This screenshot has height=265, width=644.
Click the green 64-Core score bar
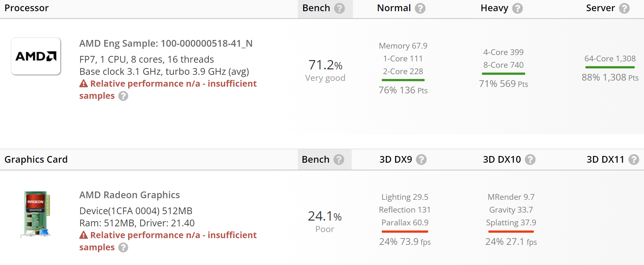610,67
